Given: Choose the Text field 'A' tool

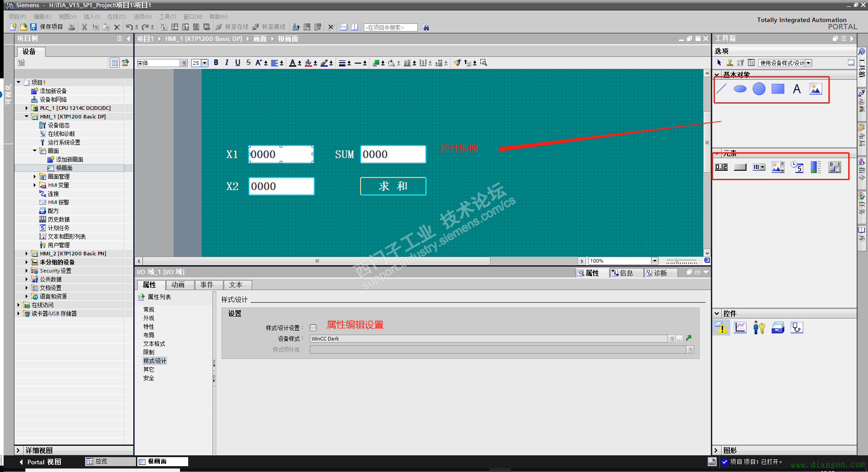Looking at the screenshot, I should tap(797, 89).
